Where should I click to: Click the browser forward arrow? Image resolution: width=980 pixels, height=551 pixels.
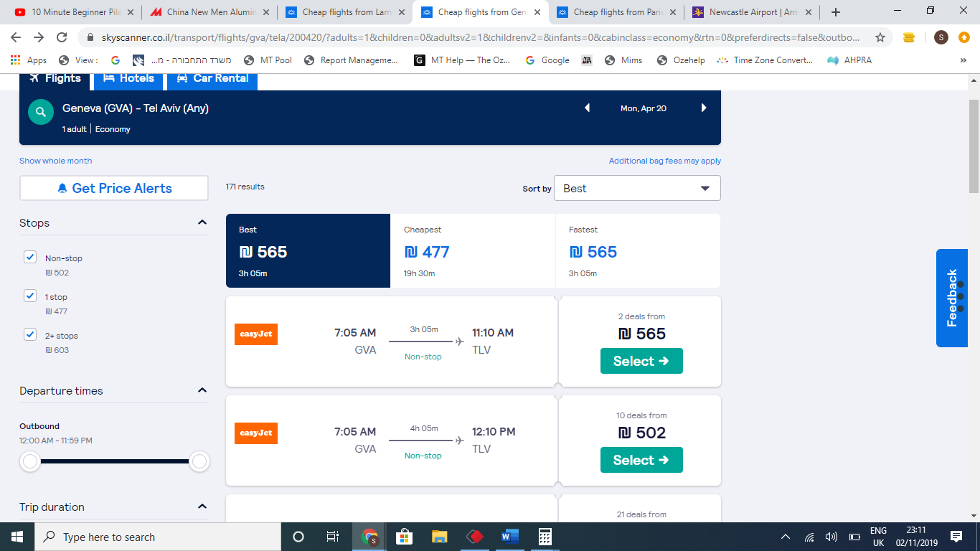[x=39, y=37]
